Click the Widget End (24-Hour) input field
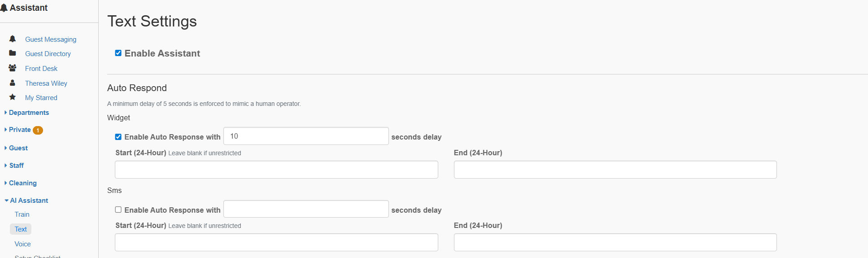The image size is (868, 258). [x=615, y=170]
